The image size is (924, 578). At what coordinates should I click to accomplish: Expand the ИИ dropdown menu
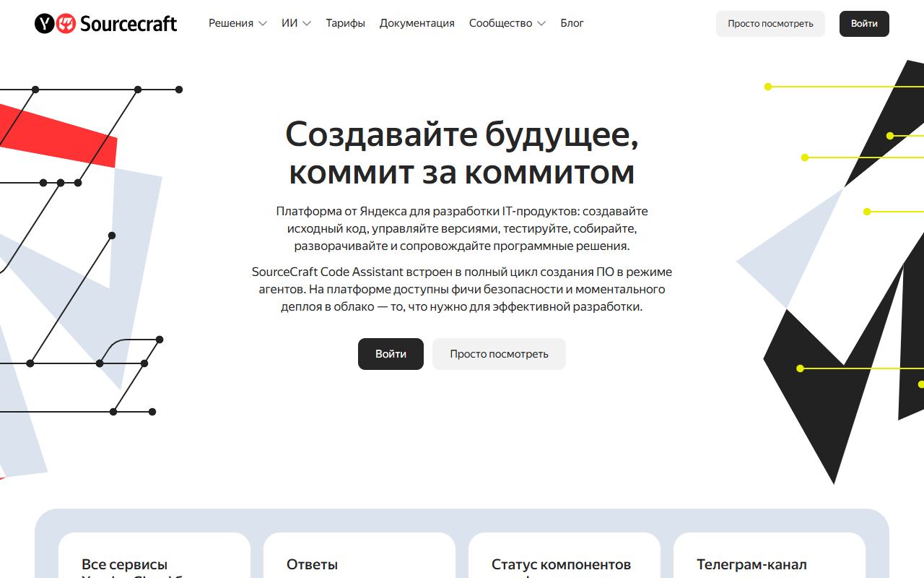click(x=296, y=23)
